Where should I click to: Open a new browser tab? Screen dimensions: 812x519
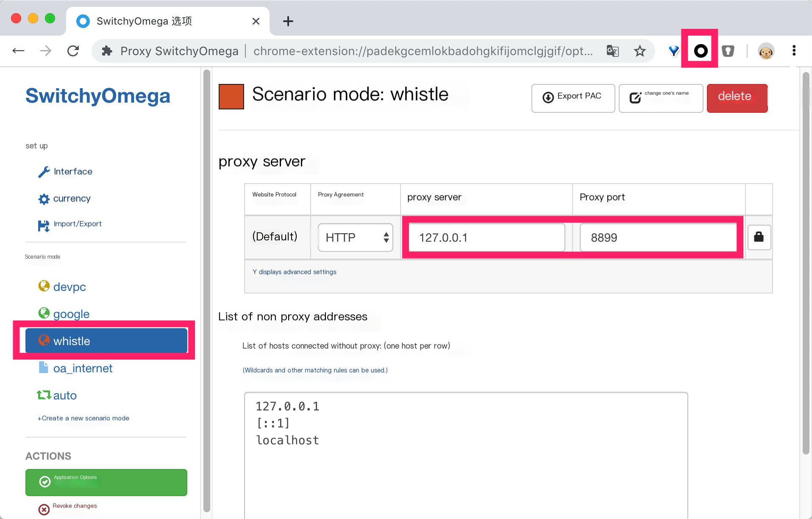[x=288, y=21]
